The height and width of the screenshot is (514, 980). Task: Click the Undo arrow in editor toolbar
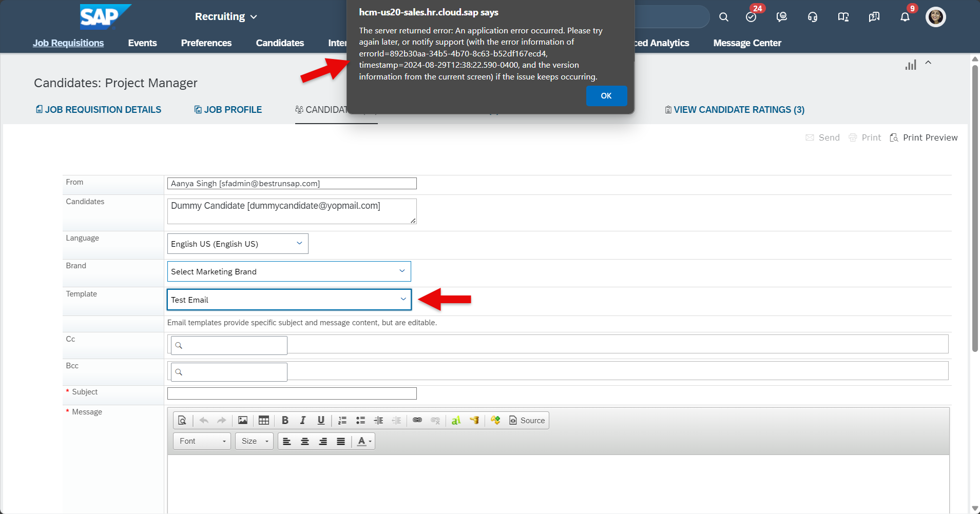(x=204, y=421)
